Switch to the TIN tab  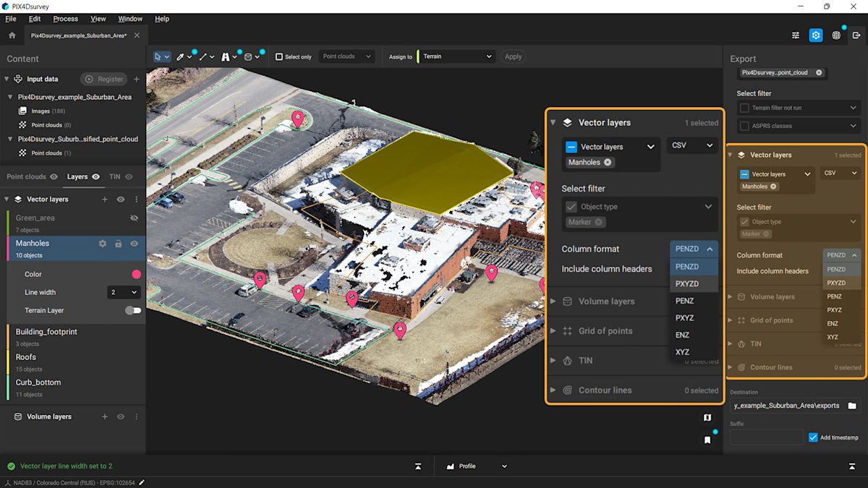[x=114, y=176]
